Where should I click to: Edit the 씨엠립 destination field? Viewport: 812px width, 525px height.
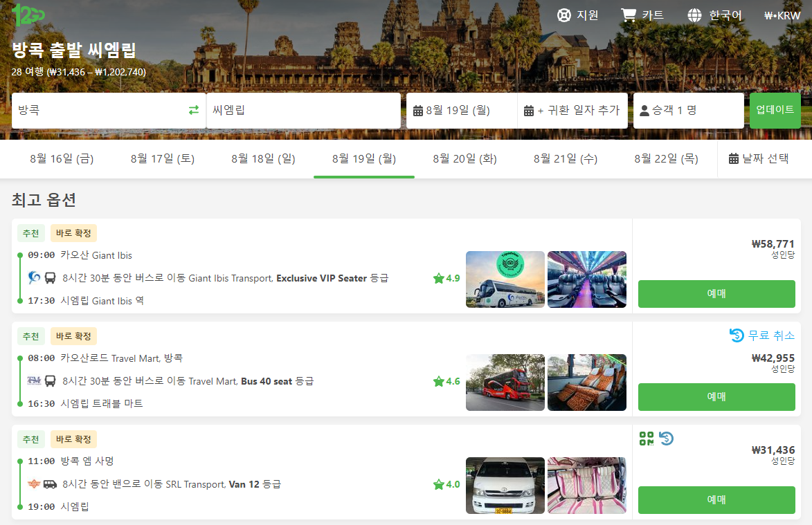(x=303, y=111)
